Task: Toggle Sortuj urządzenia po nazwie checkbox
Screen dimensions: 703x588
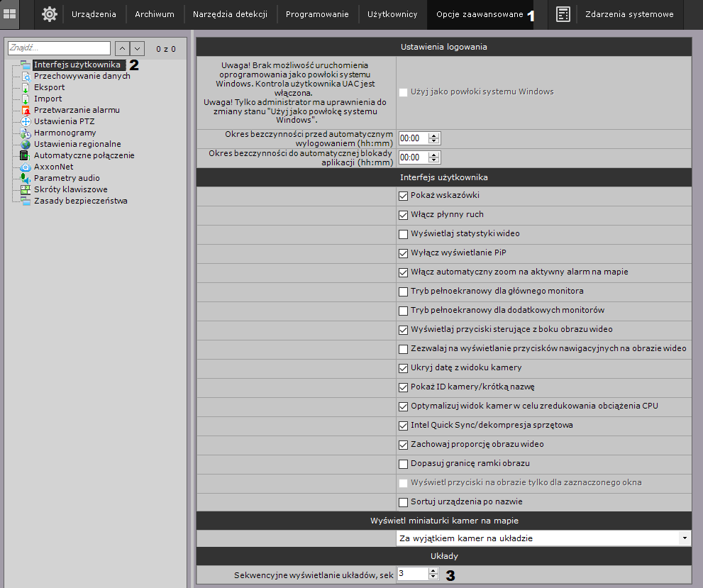Action: (404, 502)
